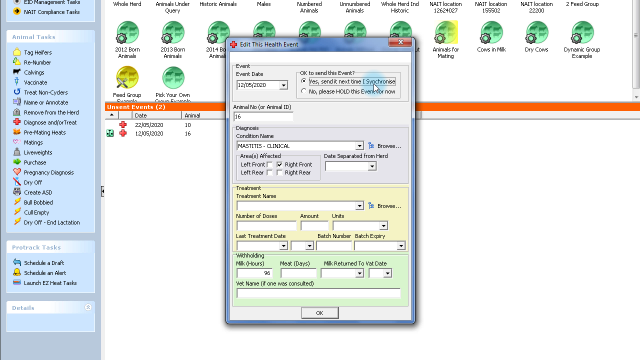Select Schedule an Alert task
Image resolution: width=640 pixels, height=360 pixels.
pyautogui.click(x=44, y=273)
